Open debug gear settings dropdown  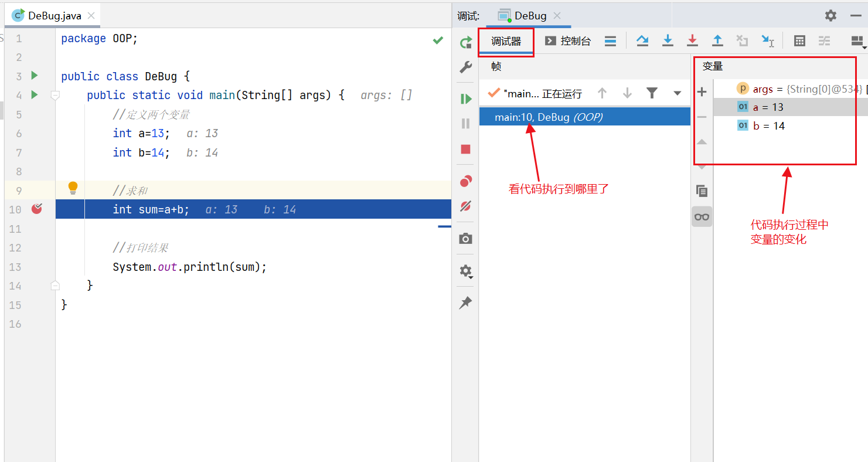pyautogui.click(x=466, y=271)
